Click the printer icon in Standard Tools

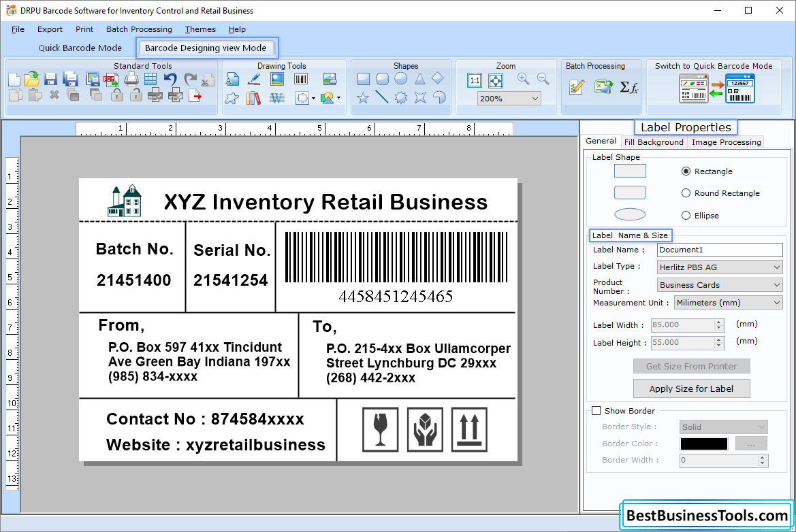(131, 79)
